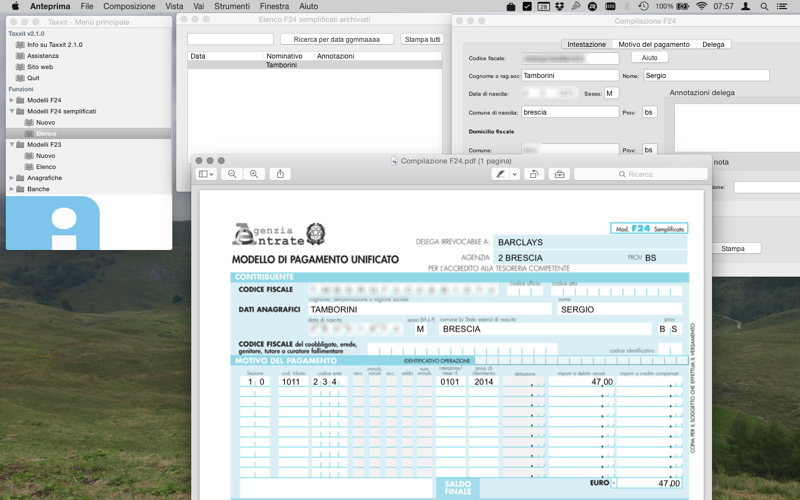Viewport: 800px width, 500px height.
Task: Open the Anteprima application menu
Action: pyautogui.click(x=50, y=6)
